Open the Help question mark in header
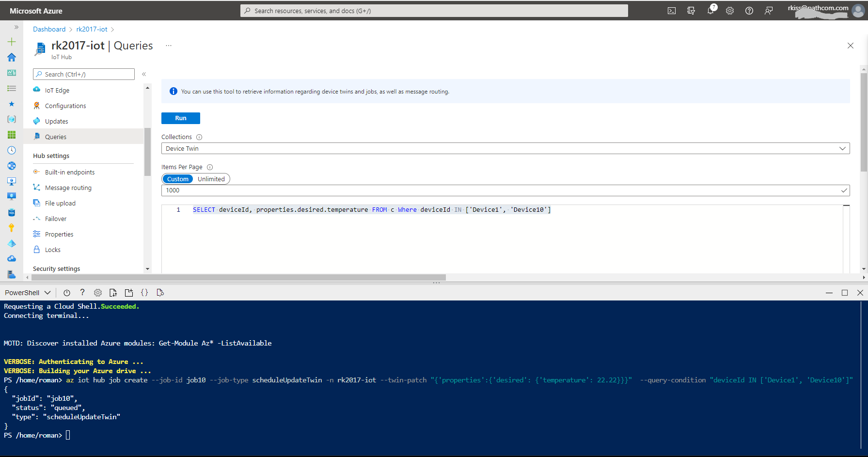This screenshot has height=457, width=868. [x=749, y=11]
